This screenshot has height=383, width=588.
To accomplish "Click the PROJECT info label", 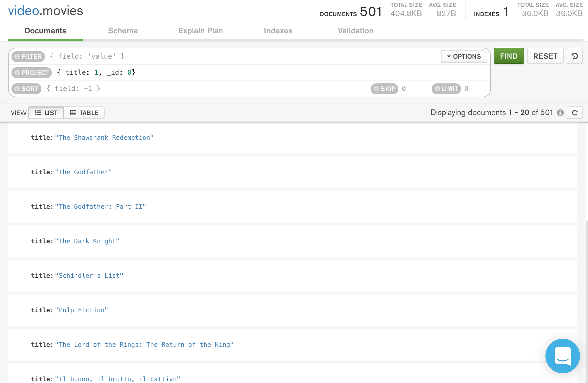I will pyautogui.click(x=32, y=72).
